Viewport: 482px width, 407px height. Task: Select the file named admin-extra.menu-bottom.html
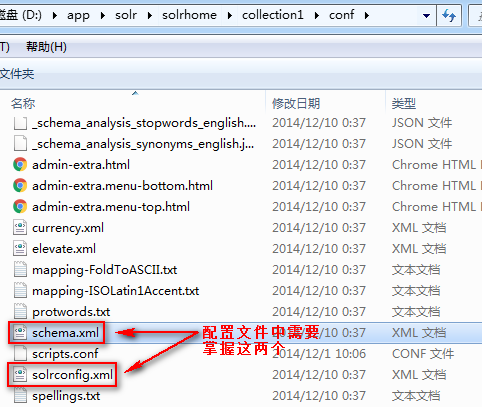click(x=122, y=186)
